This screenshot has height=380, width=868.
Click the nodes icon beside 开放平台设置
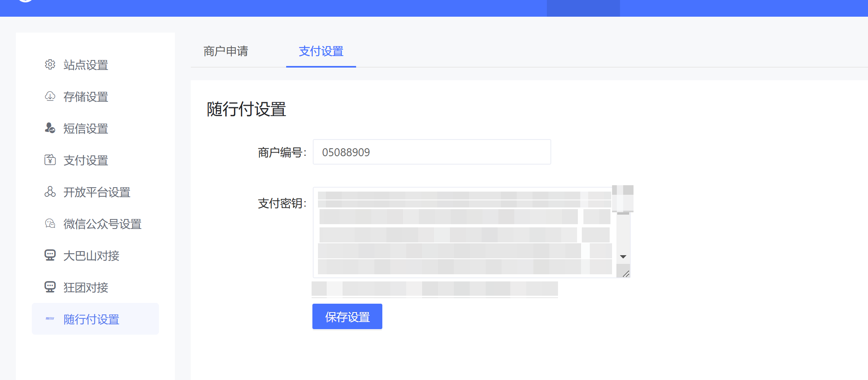50,192
